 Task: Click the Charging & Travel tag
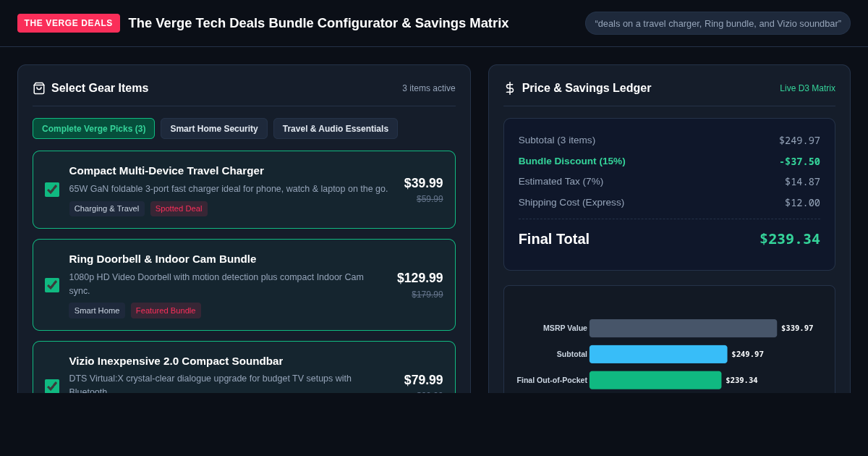pyautogui.click(x=106, y=208)
